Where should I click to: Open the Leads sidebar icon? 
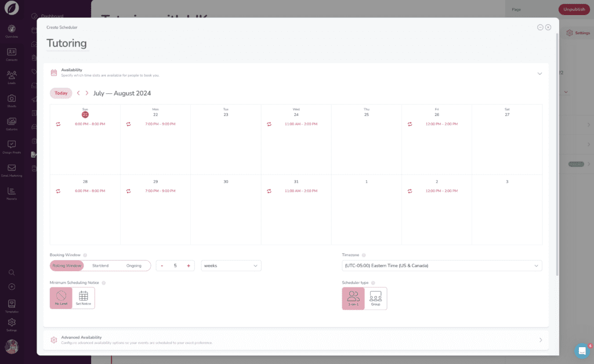click(x=12, y=75)
